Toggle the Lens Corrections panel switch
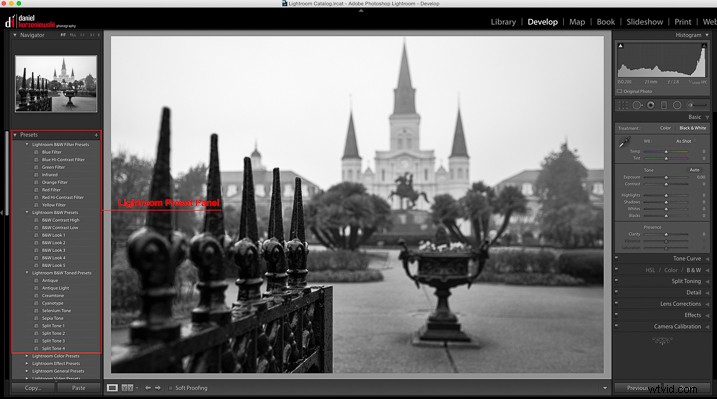This screenshot has height=399, width=717. [617, 303]
